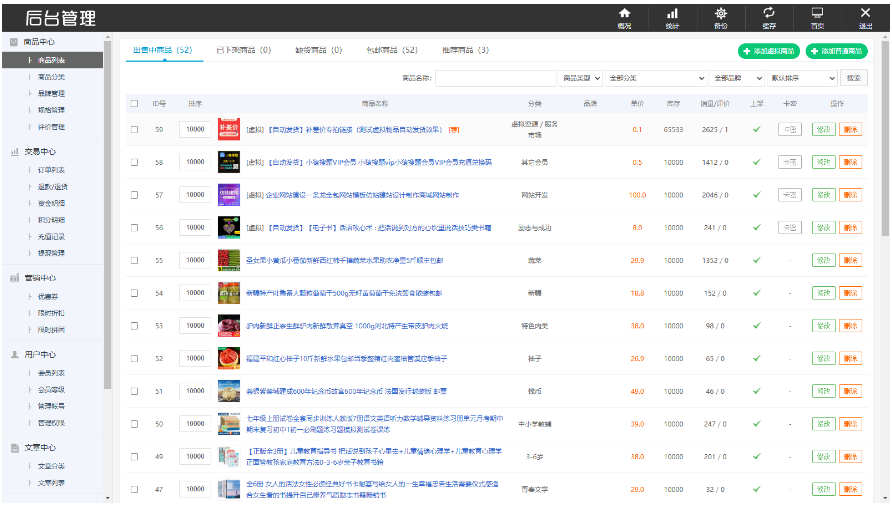This screenshot has width=892, height=506.
Task: Check the checkbox for product ID 56
Action: pyautogui.click(x=134, y=228)
